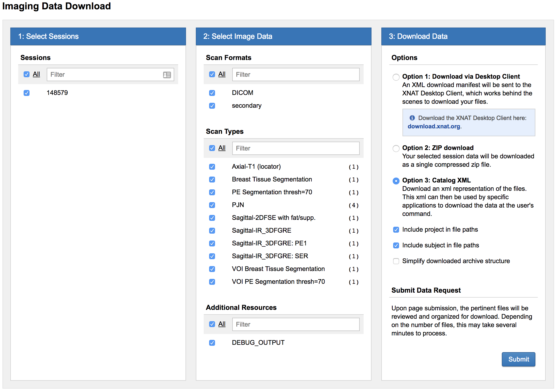557x392 pixels.
Task: Uncheck Breast Tissue Segmentation scan type
Action: click(212, 179)
